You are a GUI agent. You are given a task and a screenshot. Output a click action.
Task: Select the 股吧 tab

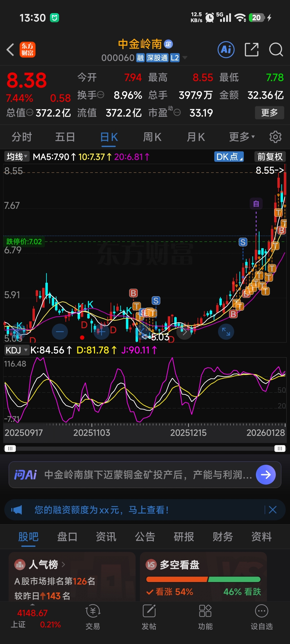coord(28,537)
